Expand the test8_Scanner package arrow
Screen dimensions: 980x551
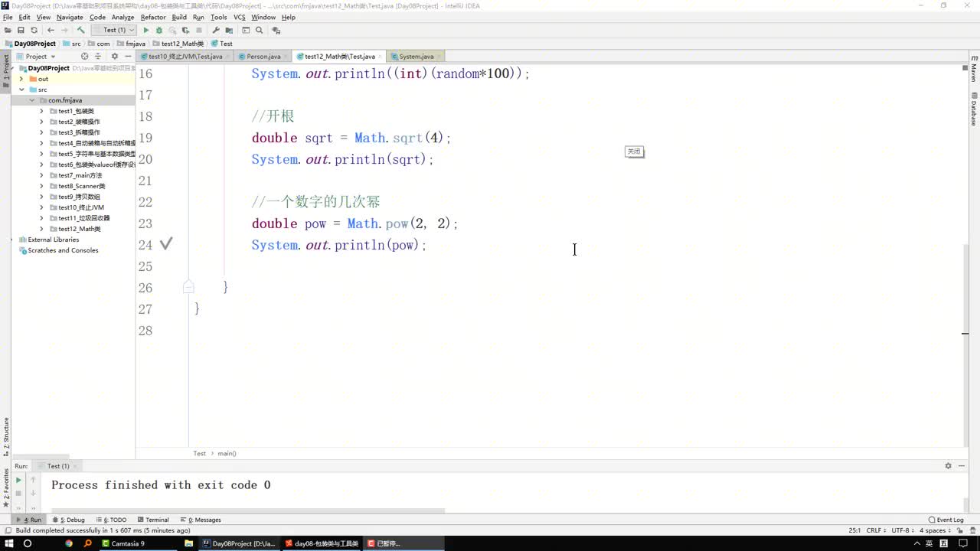pyautogui.click(x=42, y=186)
